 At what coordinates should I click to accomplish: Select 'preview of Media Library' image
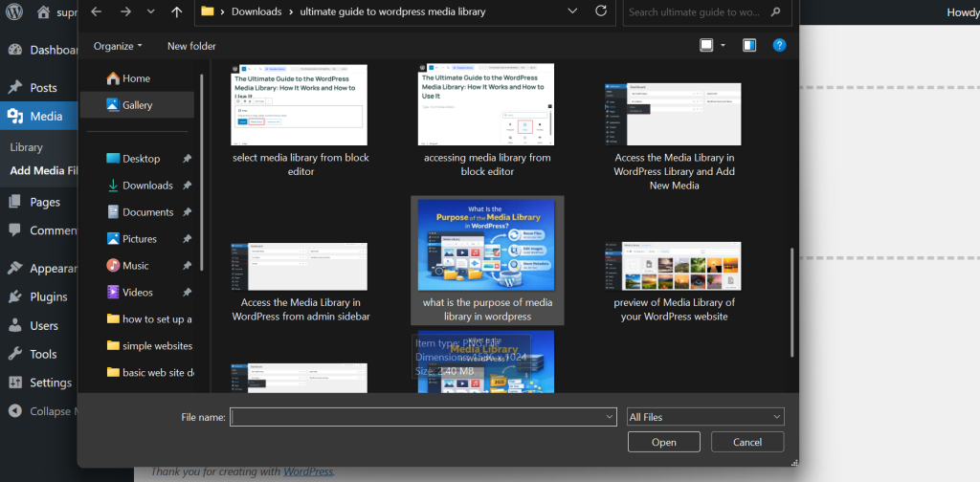(x=673, y=266)
